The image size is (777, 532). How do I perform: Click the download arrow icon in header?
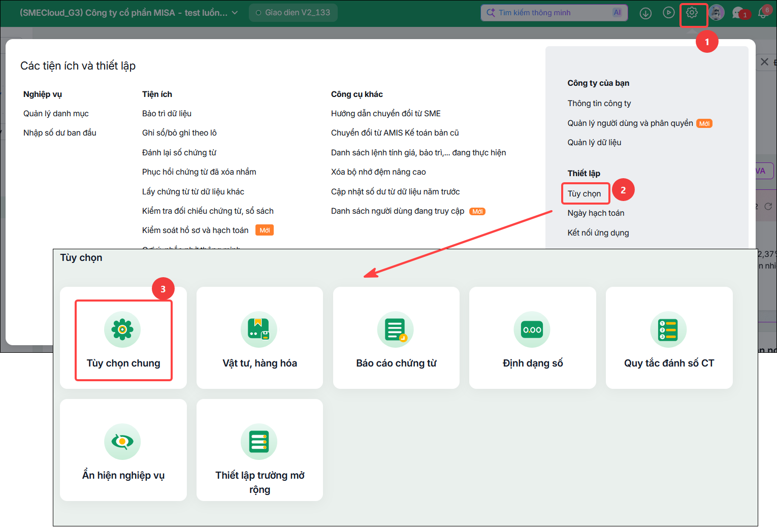click(x=645, y=13)
